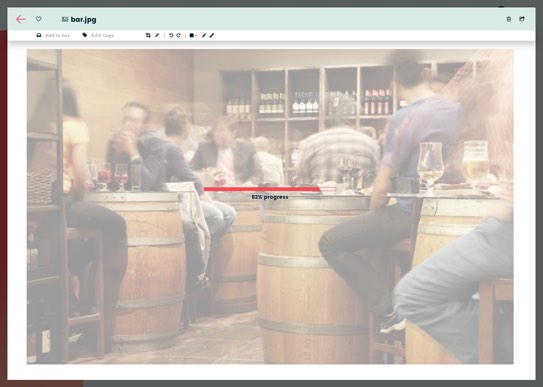Viewport: 543px width, 387px height.
Task: Undo the last edit
Action: pyautogui.click(x=171, y=35)
